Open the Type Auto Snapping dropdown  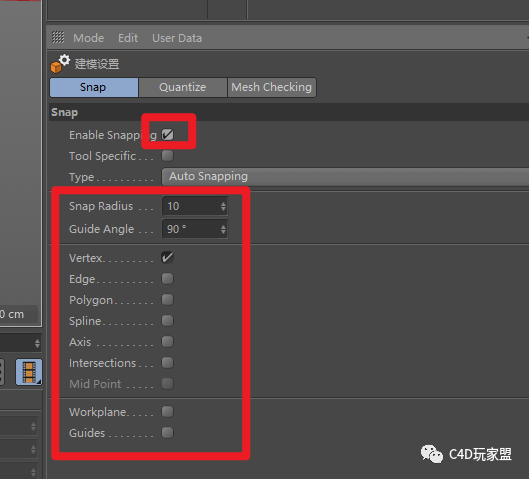point(345,176)
